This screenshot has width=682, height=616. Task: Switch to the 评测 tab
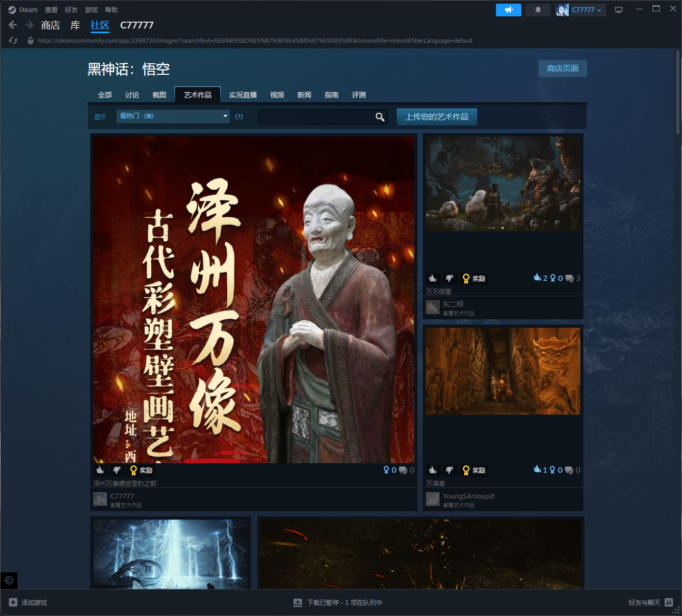point(359,95)
